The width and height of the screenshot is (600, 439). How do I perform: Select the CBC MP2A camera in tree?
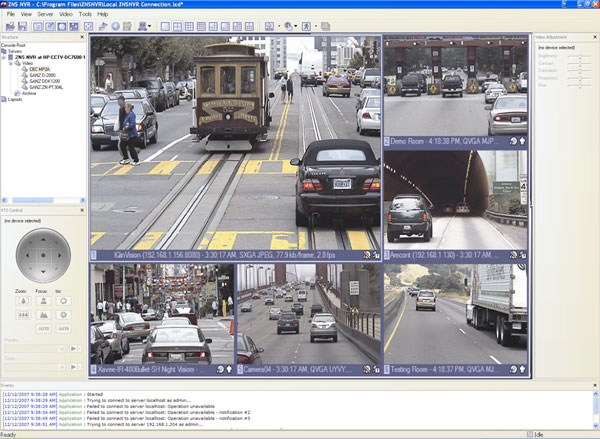click(39, 69)
